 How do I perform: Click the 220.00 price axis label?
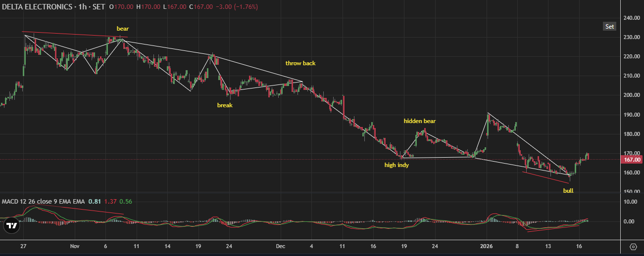(x=631, y=57)
